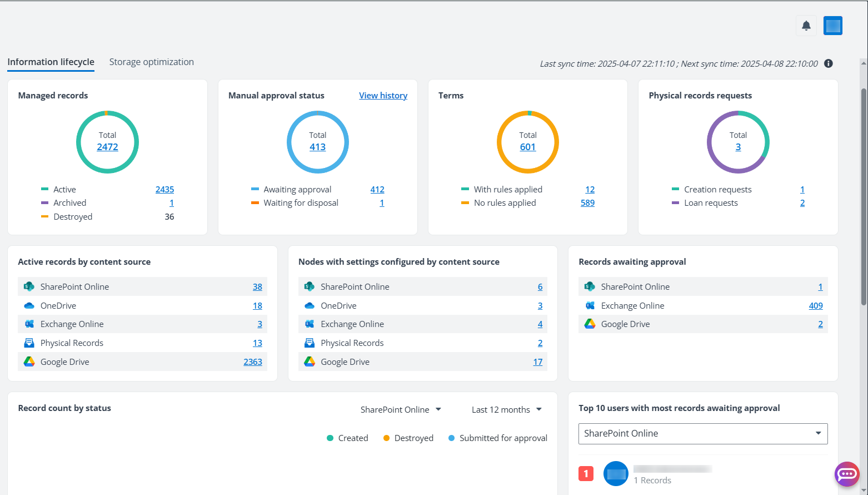This screenshot has width=868, height=495.
Task: Toggle the Destroyed legend item
Action: click(x=408, y=438)
